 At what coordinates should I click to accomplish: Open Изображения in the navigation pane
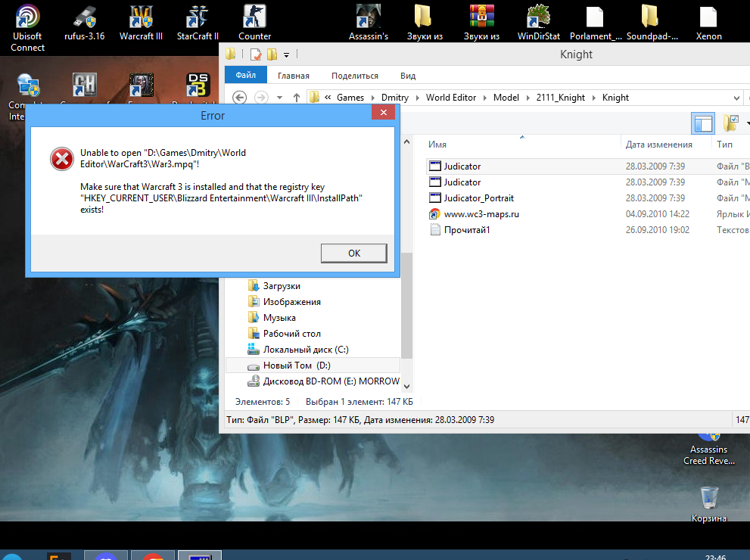click(x=285, y=302)
